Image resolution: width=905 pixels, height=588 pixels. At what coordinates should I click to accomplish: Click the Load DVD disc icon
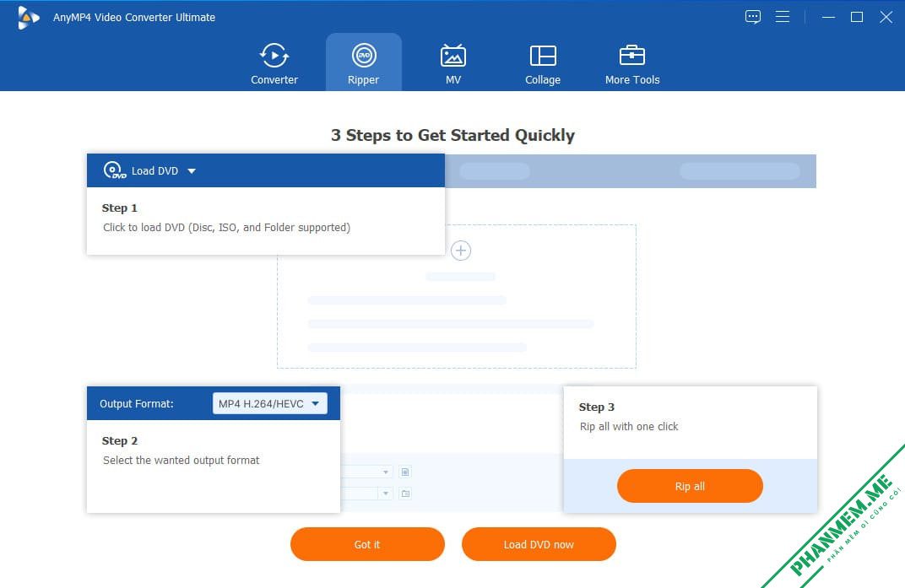click(x=114, y=170)
